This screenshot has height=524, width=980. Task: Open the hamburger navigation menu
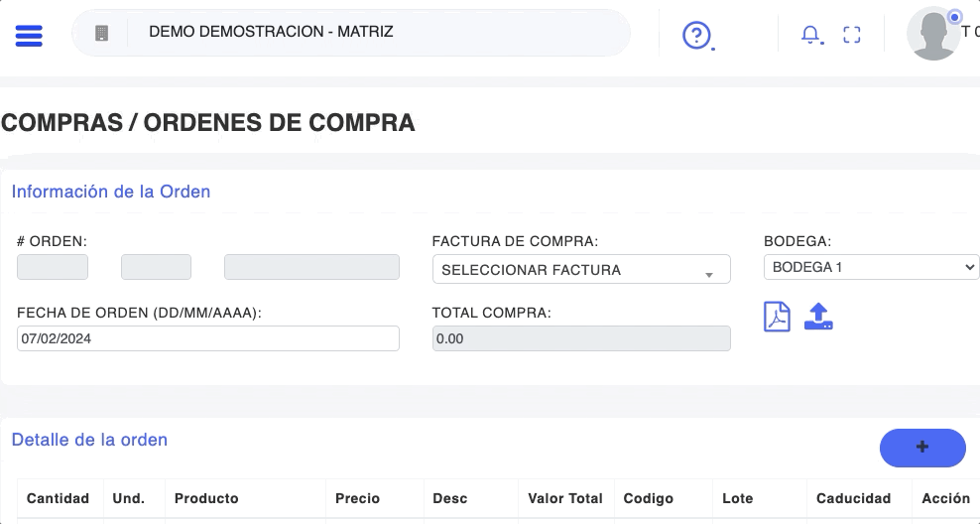tap(29, 34)
